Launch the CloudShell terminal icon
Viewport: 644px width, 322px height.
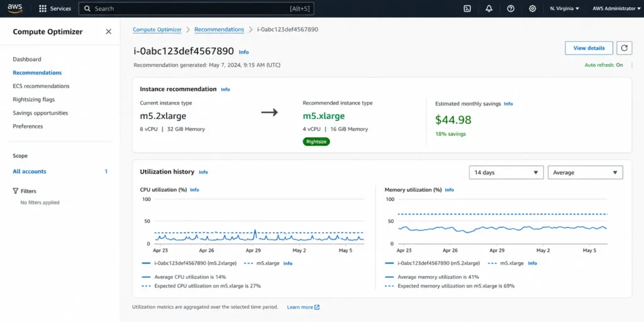pyautogui.click(x=467, y=9)
